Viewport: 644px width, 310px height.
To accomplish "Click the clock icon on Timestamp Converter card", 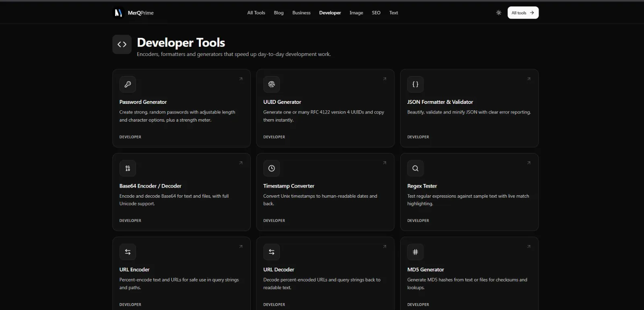I will 272,168.
